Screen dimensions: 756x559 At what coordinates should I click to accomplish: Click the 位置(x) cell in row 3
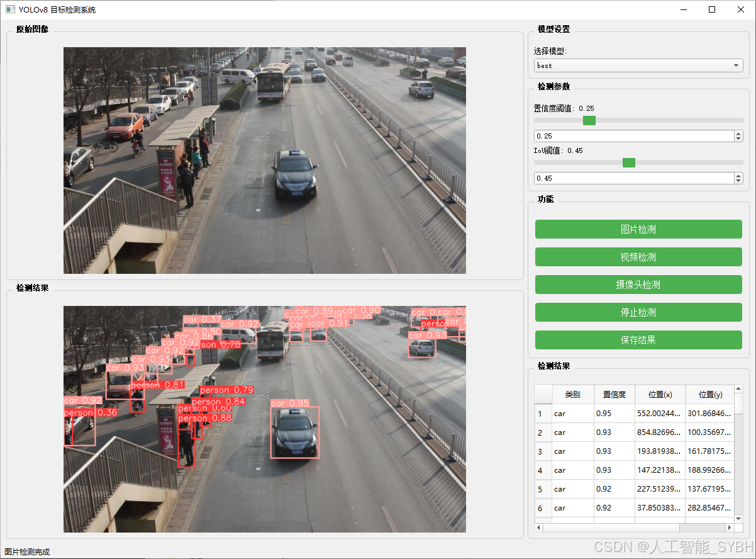point(660,451)
